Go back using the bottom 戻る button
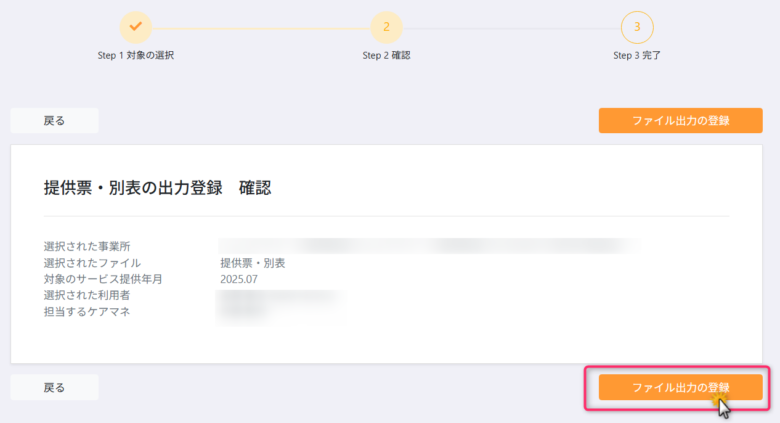Viewport: 780px width, 423px height. point(54,387)
